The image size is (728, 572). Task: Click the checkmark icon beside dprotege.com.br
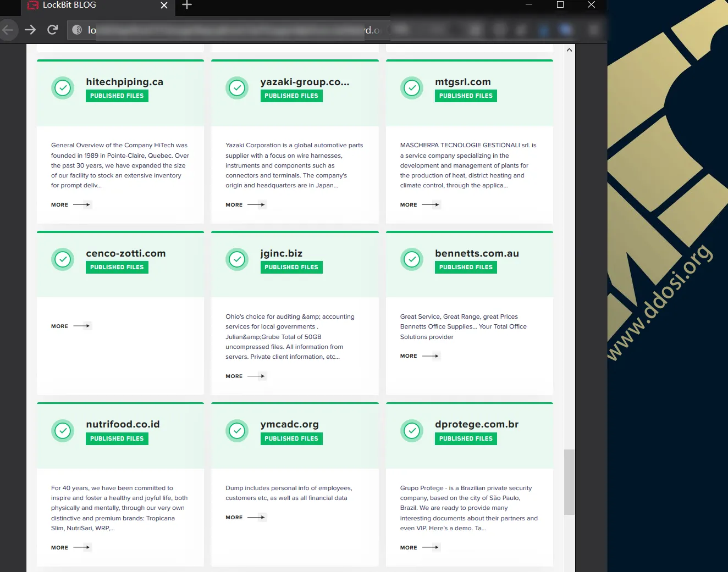(412, 431)
